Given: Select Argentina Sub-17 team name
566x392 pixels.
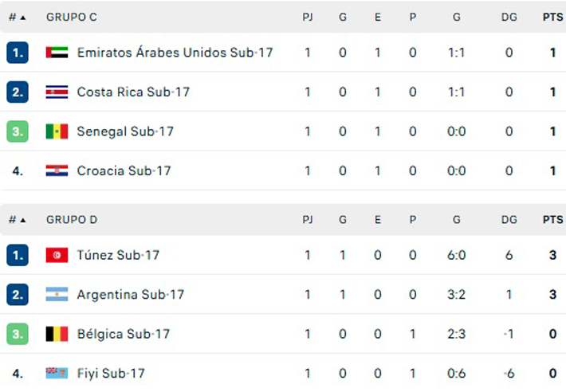Looking at the screenshot, I should (130, 295).
